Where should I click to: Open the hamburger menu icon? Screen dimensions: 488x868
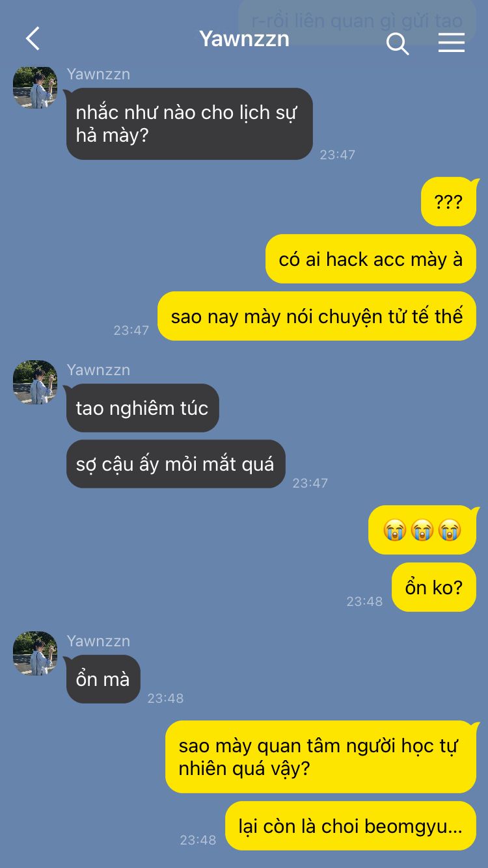coord(451,42)
